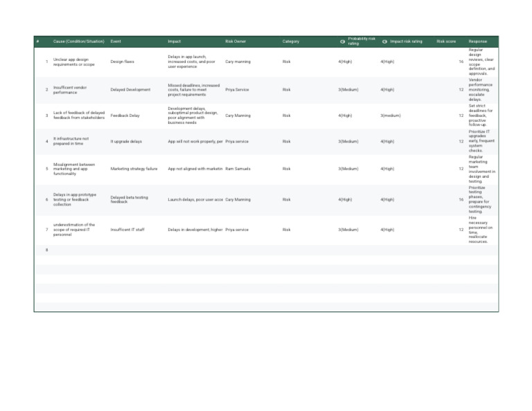Select 'Prioritize testing phases' response cell
532x411 pixels.
pyautogui.click(x=480, y=199)
